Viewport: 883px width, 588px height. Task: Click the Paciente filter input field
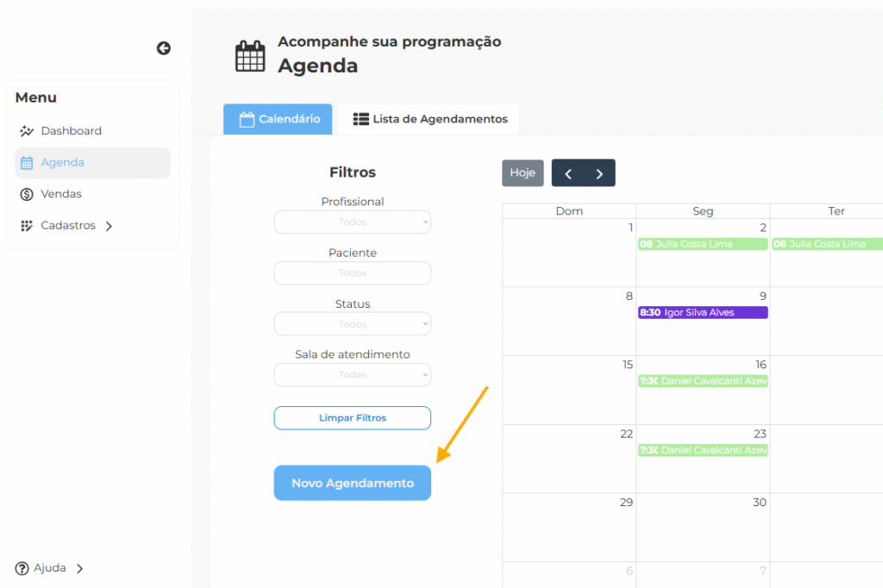pyautogui.click(x=352, y=273)
